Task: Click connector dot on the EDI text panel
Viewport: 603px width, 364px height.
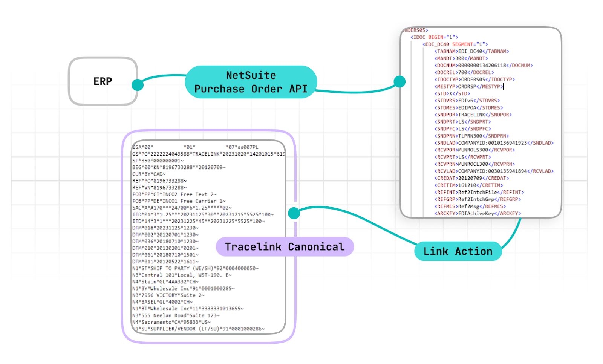Action: click(x=294, y=213)
